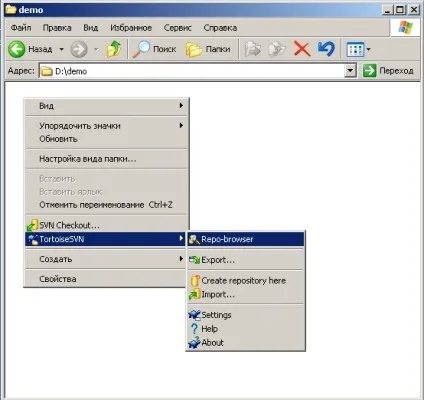Screen dimensions: 424x400
Task: Open the Back history dropdown arrow
Action: click(62, 49)
